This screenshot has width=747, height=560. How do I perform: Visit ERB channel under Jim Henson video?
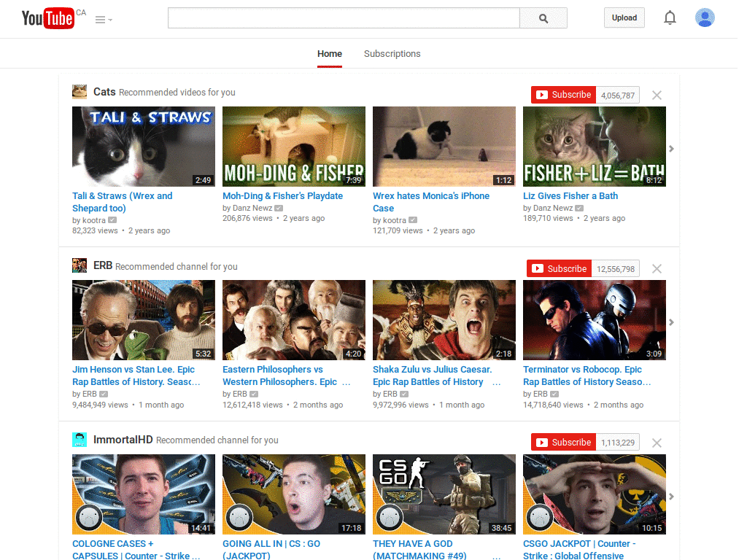[x=90, y=394]
